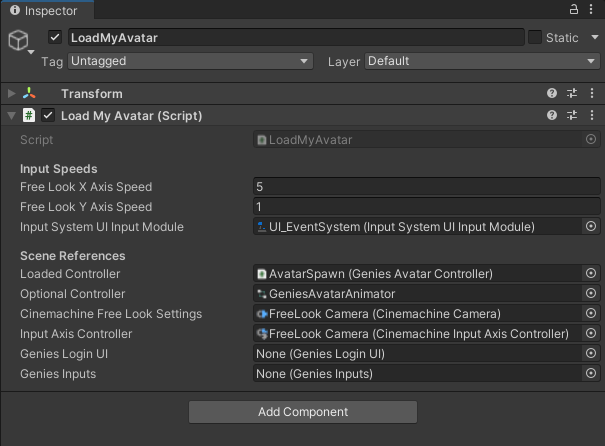
Task: Click the green script hash icon
Action: 29,115
